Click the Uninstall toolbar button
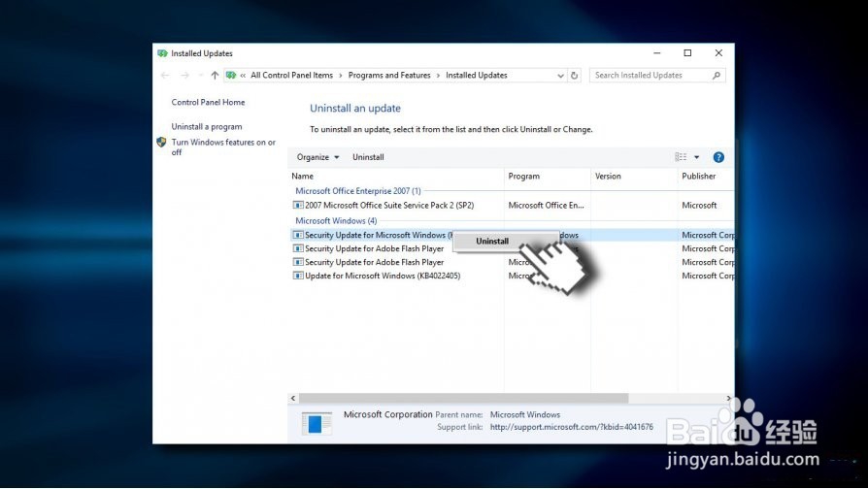 point(368,157)
